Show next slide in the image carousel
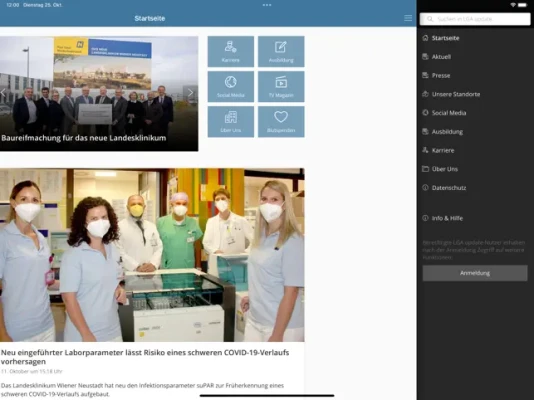Screen dimensions: 534x400 point(191,93)
